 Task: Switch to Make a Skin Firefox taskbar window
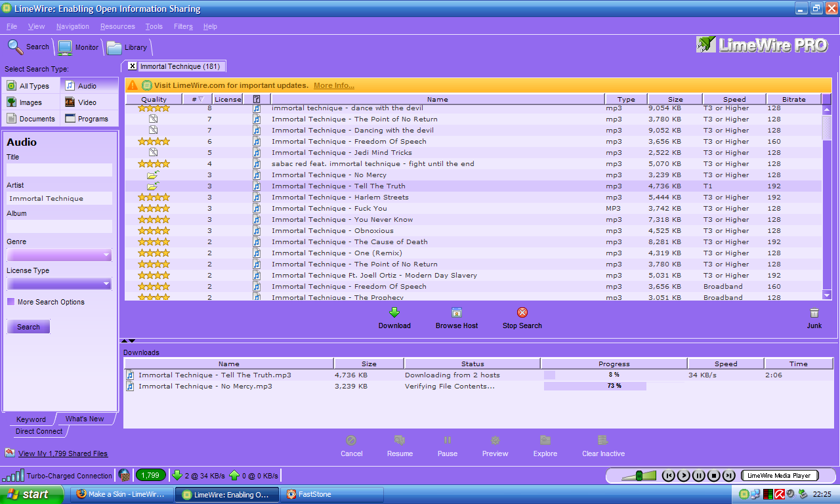[x=121, y=494]
